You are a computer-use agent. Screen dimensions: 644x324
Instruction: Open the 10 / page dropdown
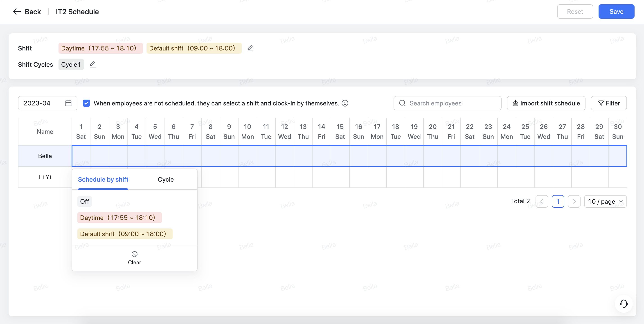(x=605, y=201)
